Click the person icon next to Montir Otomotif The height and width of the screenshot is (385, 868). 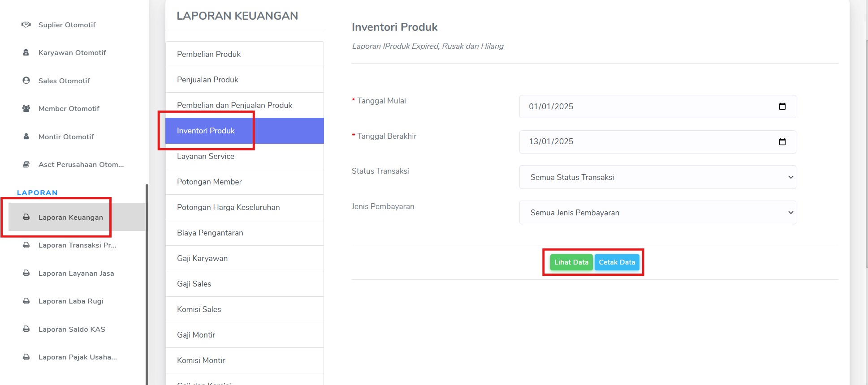(26, 137)
